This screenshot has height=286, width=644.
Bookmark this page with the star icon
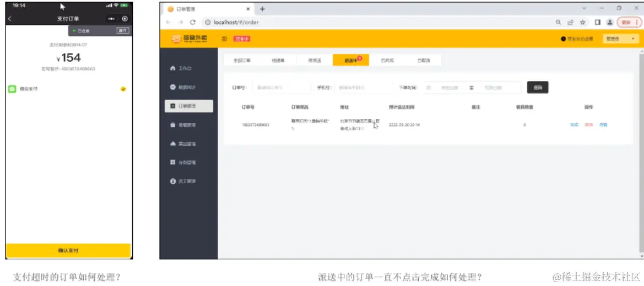click(x=582, y=23)
